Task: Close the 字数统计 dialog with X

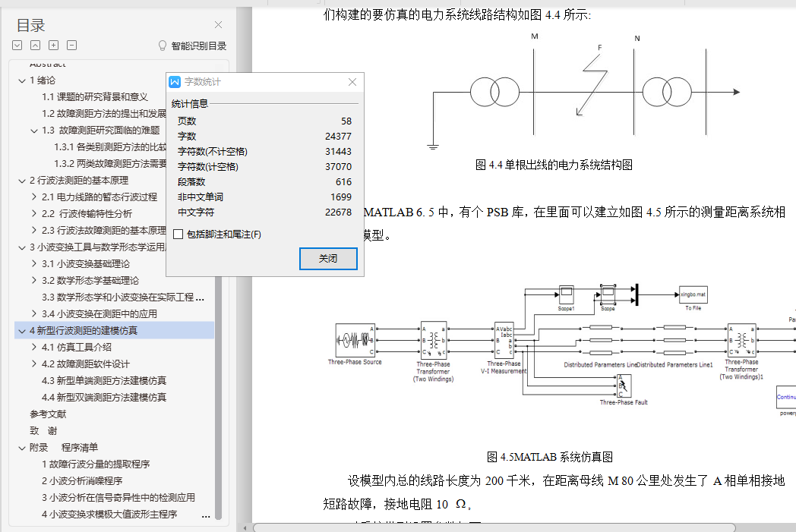Action: click(x=352, y=82)
